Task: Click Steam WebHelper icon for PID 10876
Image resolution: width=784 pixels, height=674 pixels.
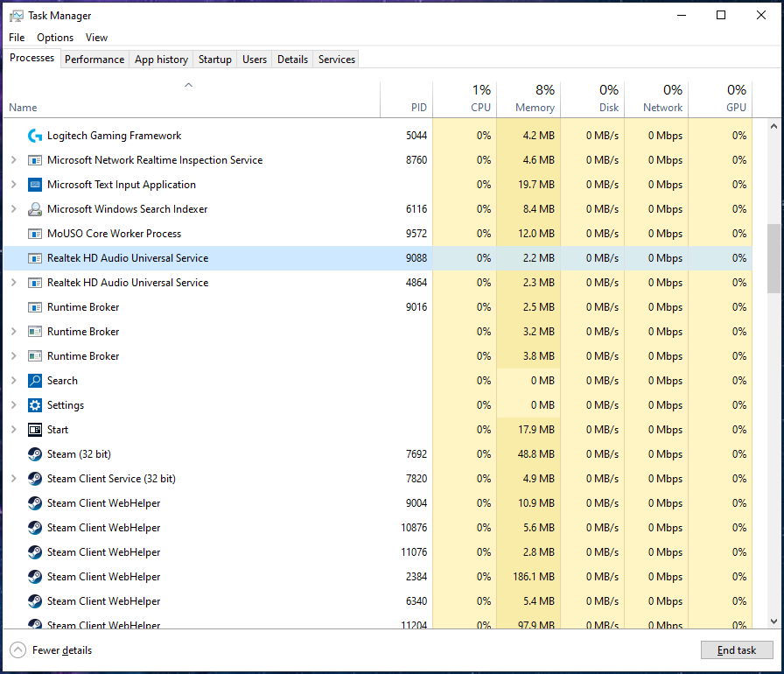Action: coord(35,528)
